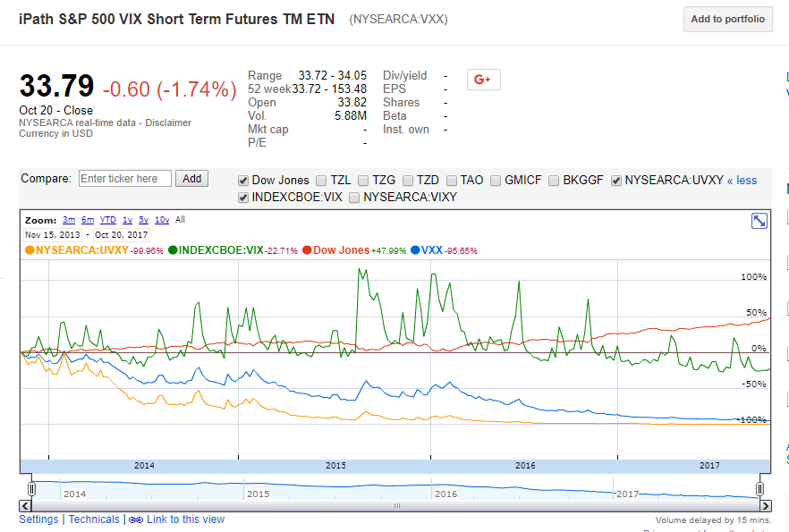The height and width of the screenshot is (532, 789).
Task: Click the 5.88M volume value
Action: coord(351,115)
